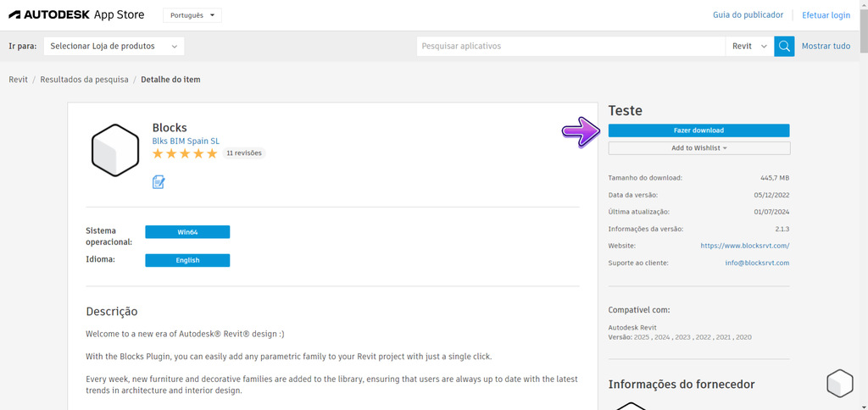Click Efetuar login to sign in

click(826, 15)
